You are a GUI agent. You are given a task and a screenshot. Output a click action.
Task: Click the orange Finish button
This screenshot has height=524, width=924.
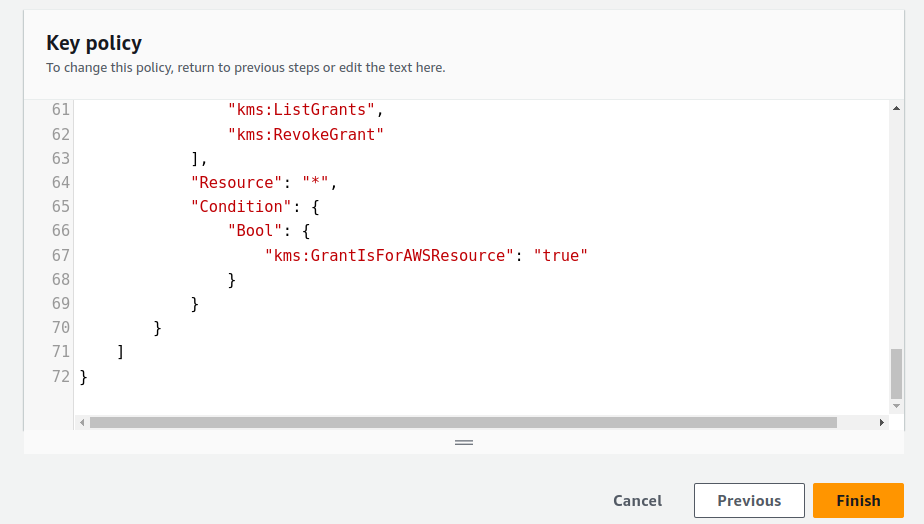(x=858, y=500)
